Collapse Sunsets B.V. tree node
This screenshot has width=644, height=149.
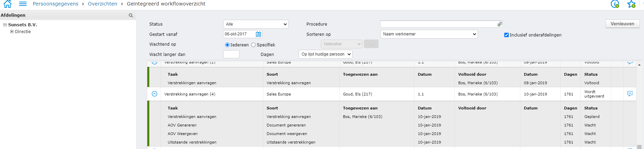click(5, 25)
